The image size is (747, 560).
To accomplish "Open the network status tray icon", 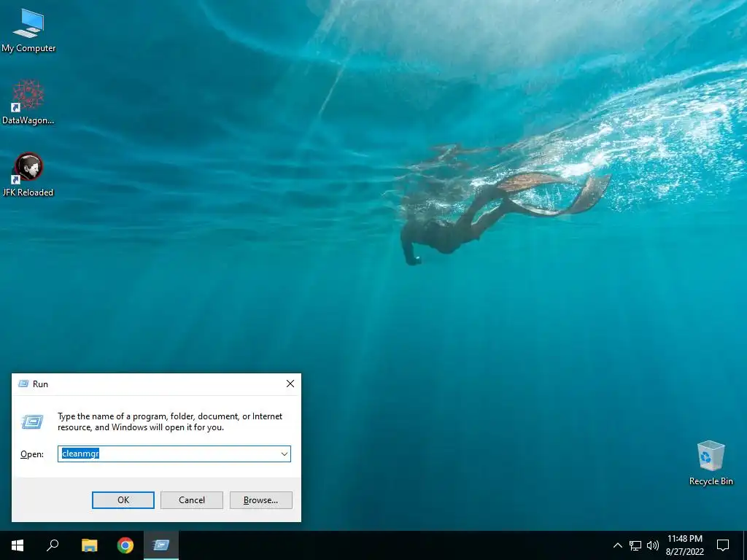I will 635,545.
